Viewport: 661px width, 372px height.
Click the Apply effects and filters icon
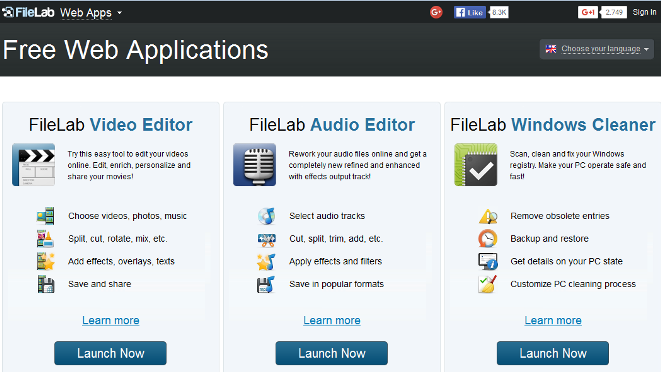(266, 261)
